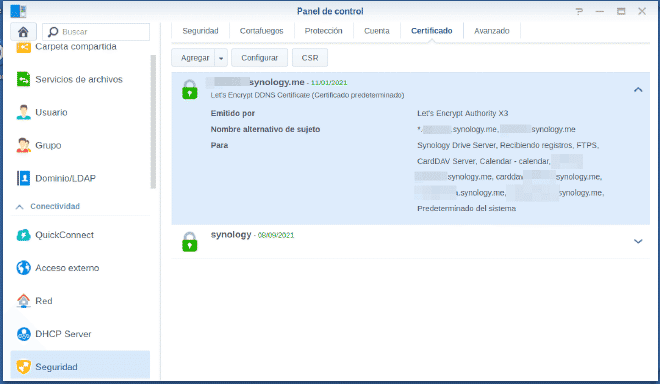This screenshot has height=384, width=660.
Task: Switch to the Seguridad tab
Action: tap(200, 31)
